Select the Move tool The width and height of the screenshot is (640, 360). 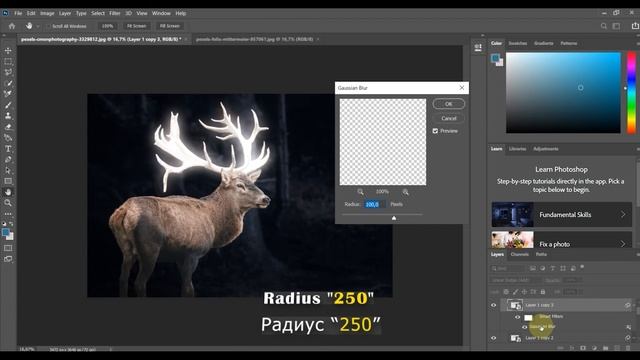(x=8, y=51)
